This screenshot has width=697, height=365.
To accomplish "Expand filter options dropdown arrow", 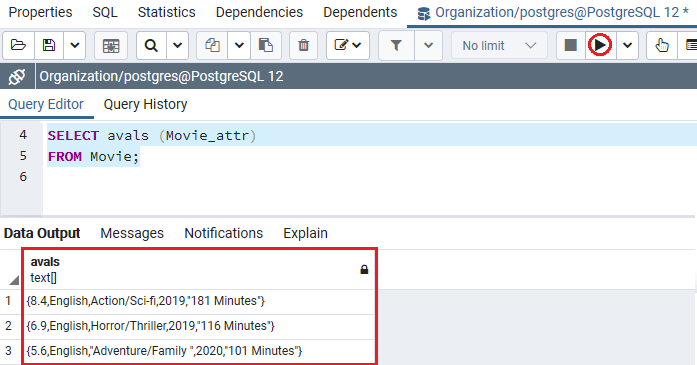I will (x=429, y=45).
